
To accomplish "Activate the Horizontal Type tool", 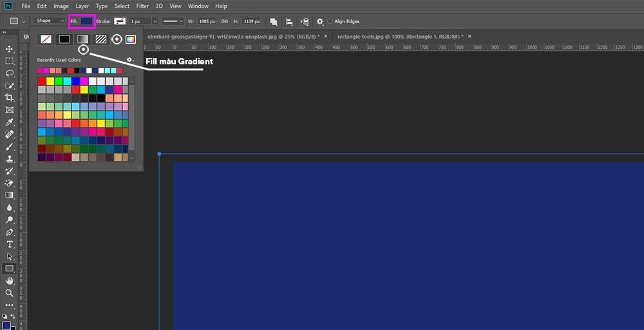I will [10, 244].
